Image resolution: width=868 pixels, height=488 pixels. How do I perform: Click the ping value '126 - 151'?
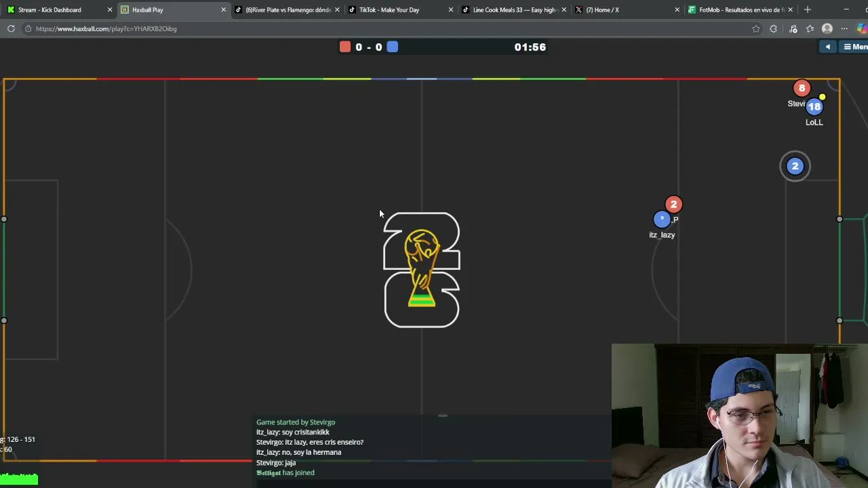click(21, 439)
